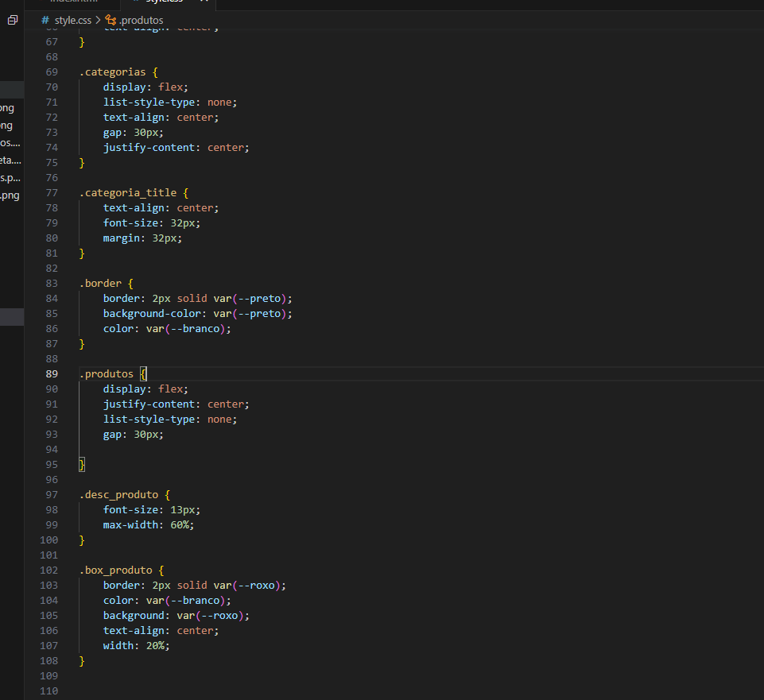Viewport: 764px width, 700px height.
Task: Click line number 88 in the gutter
Action: 52,358
